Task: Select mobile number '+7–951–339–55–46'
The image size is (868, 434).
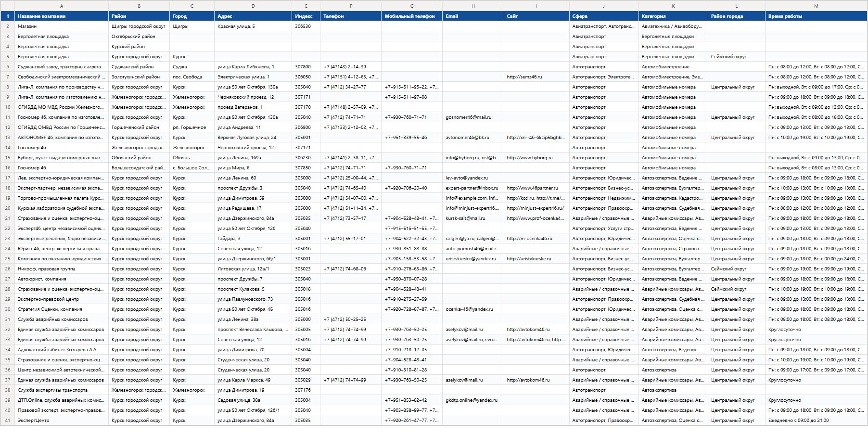Action: tap(412, 138)
